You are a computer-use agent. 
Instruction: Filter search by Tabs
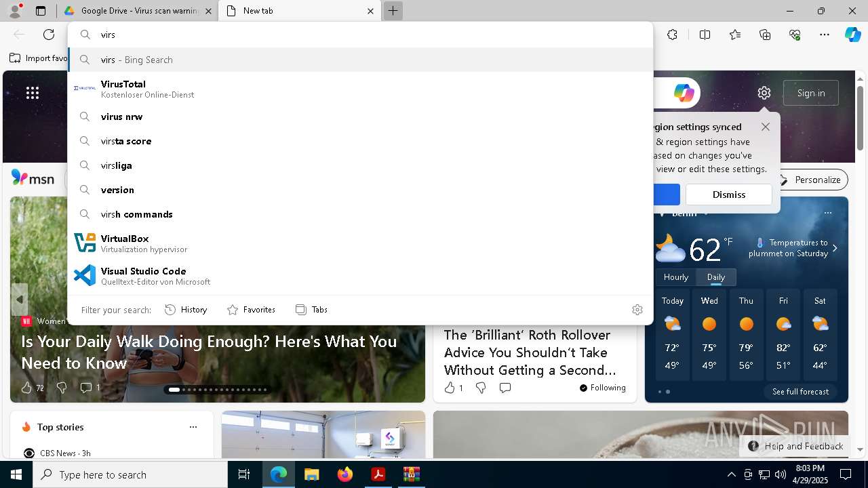click(311, 310)
